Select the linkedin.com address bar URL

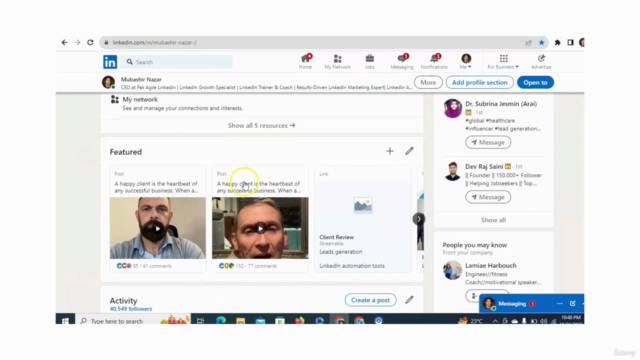[155, 42]
